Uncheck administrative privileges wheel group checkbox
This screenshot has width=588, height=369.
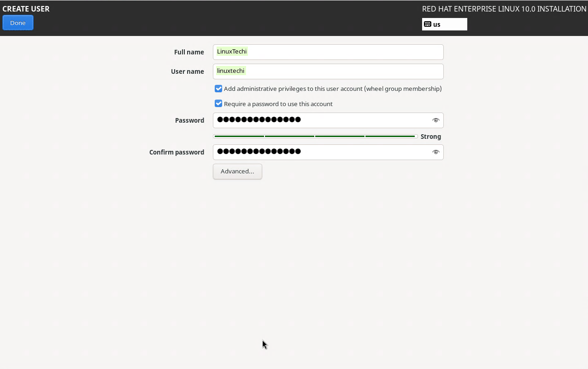pyautogui.click(x=218, y=89)
